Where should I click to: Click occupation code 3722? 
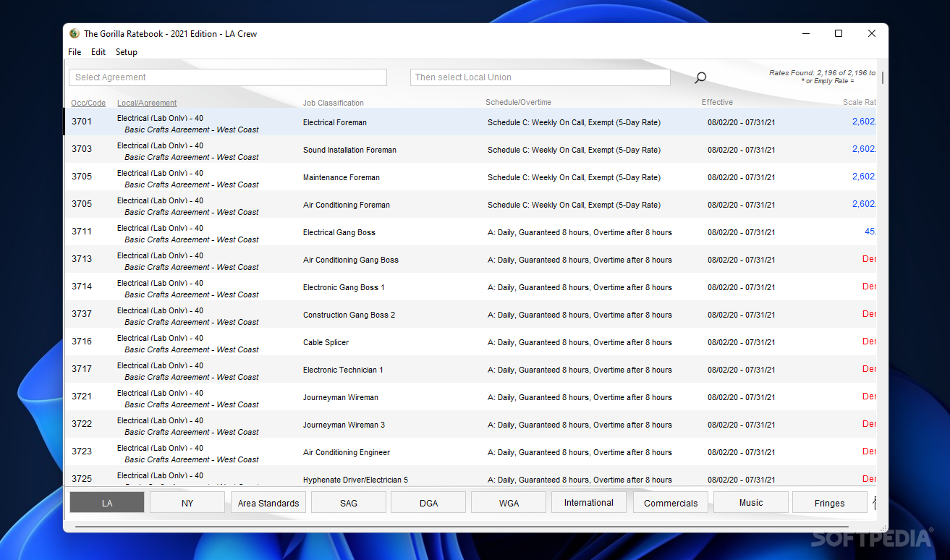point(82,424)
